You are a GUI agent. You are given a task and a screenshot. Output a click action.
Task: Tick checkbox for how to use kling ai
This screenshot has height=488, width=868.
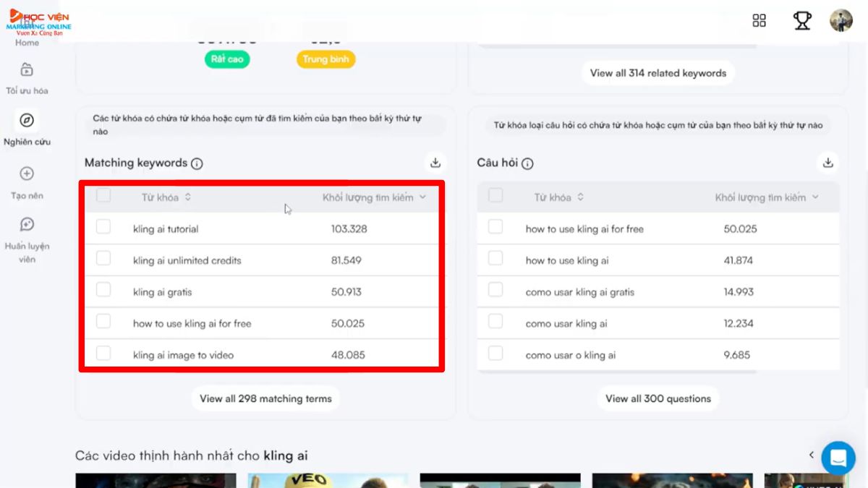click(x=495, y=258)
